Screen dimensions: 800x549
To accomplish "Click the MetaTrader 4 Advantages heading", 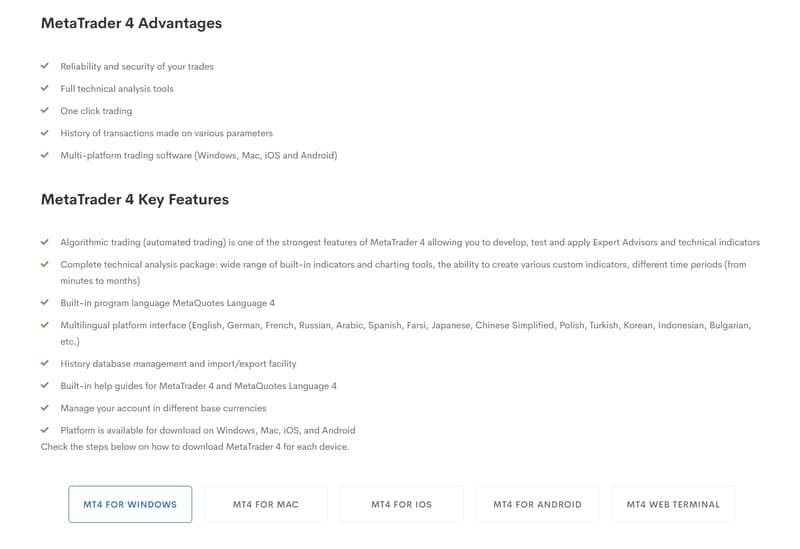I will point(132,23).
